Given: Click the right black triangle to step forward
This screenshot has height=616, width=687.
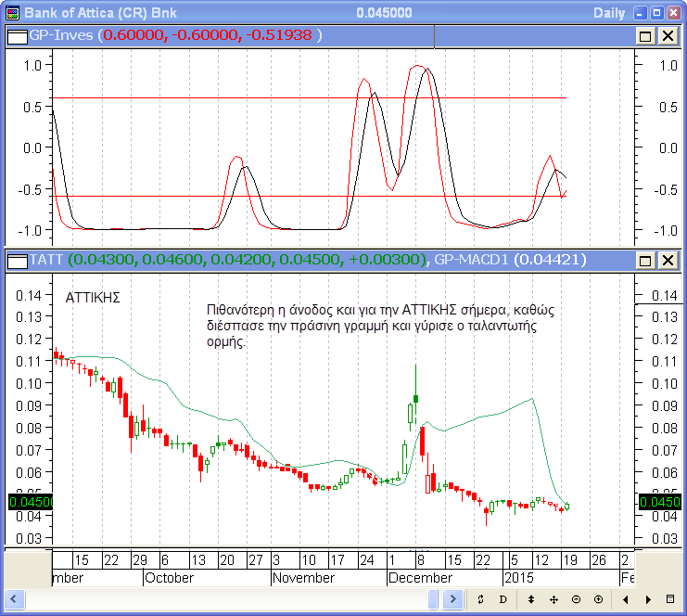Looking at the screenshot, I should tap(648, 599).
